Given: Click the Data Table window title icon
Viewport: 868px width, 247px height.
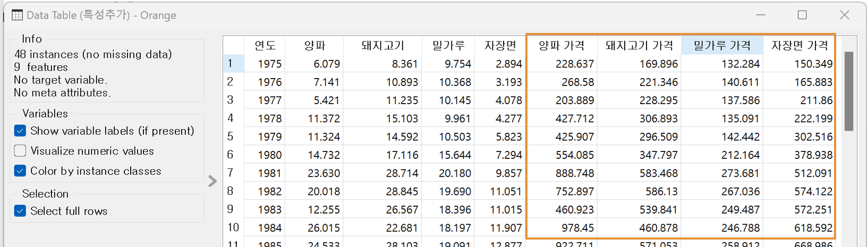Looking at the screenshot, I should coord(17,15).
